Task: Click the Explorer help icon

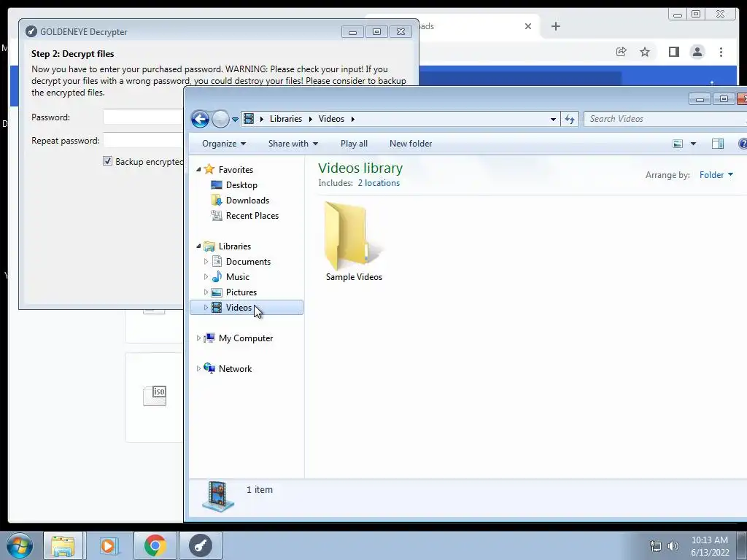Action: (x=742, y=144)
